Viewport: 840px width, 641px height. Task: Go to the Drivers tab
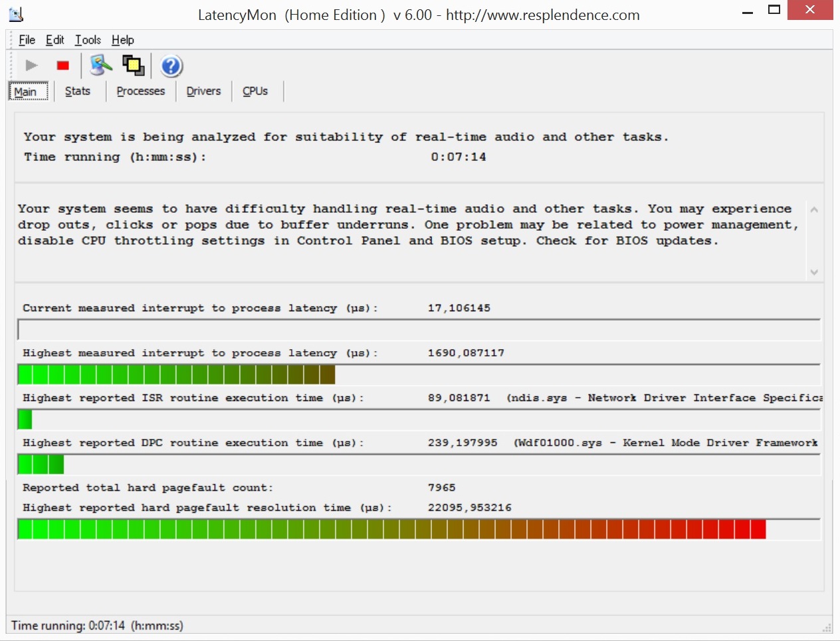point(203,91)
